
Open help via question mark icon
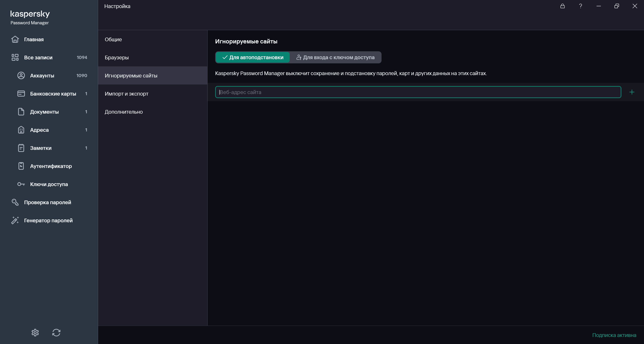pos(580,6)
